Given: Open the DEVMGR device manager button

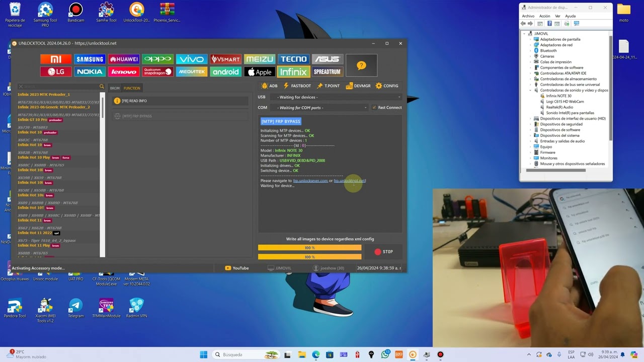Looking at the screenshot, I should point(358,86).
